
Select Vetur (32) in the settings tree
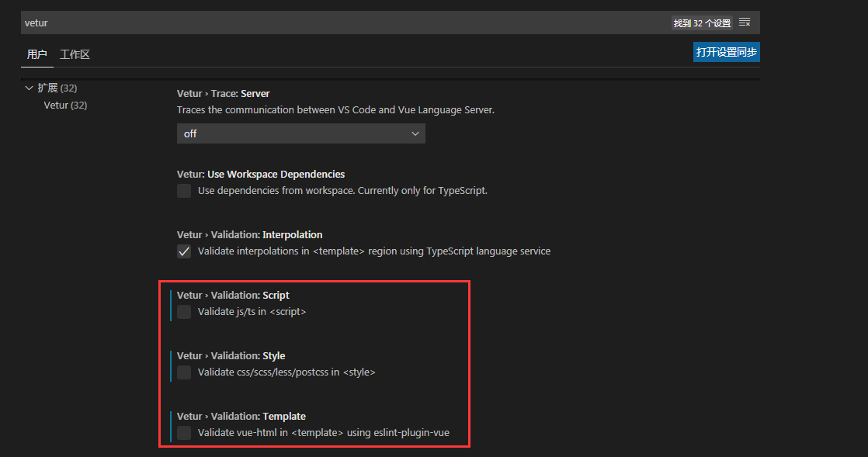(65, 105)
